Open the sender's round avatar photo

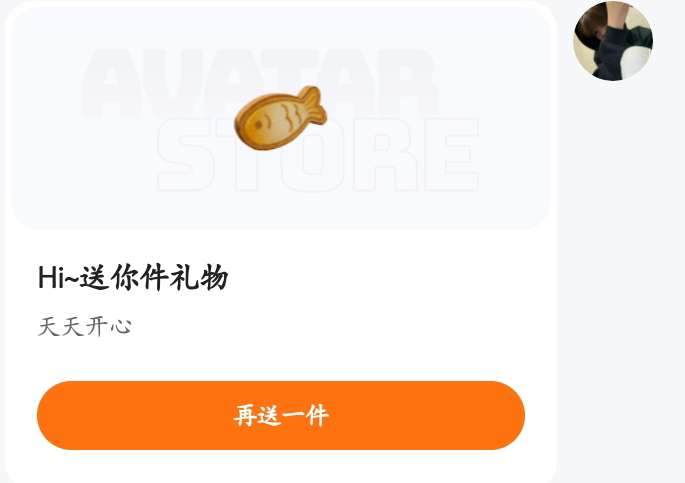[x=613, y=41]
